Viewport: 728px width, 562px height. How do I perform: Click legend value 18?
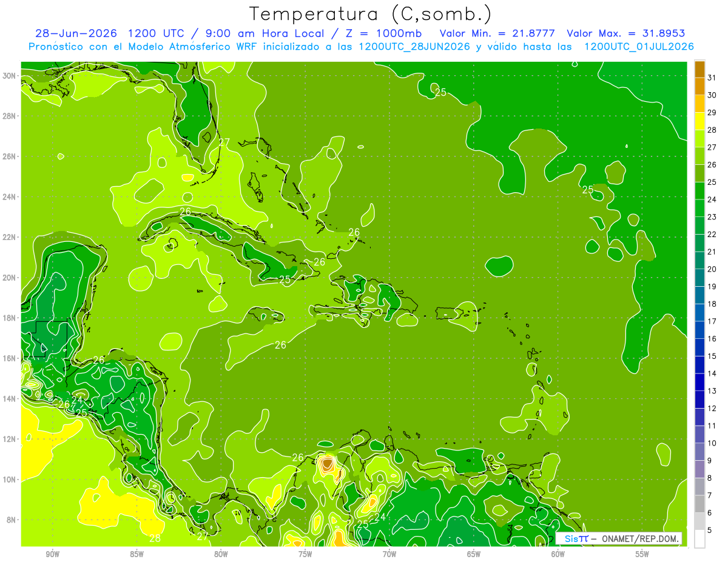click(712, 304)
